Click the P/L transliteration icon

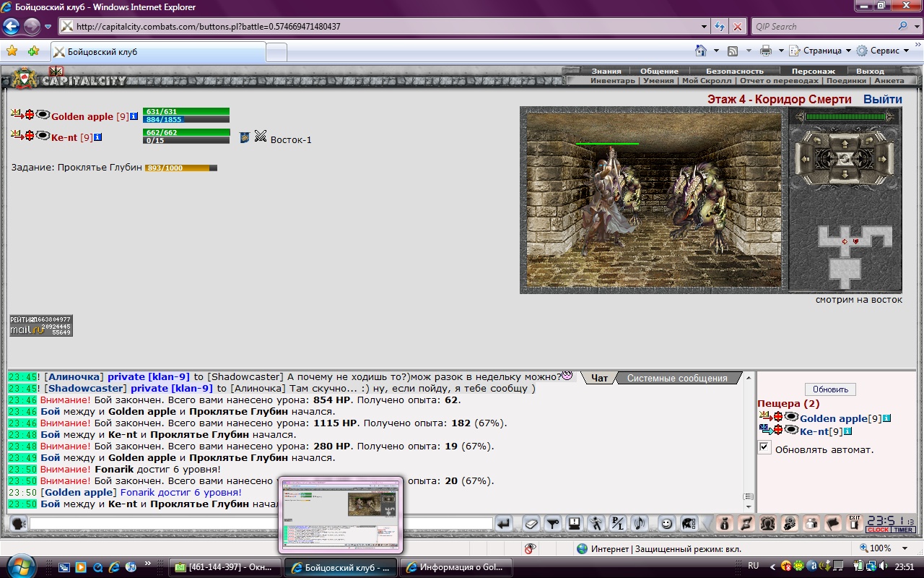618,524
